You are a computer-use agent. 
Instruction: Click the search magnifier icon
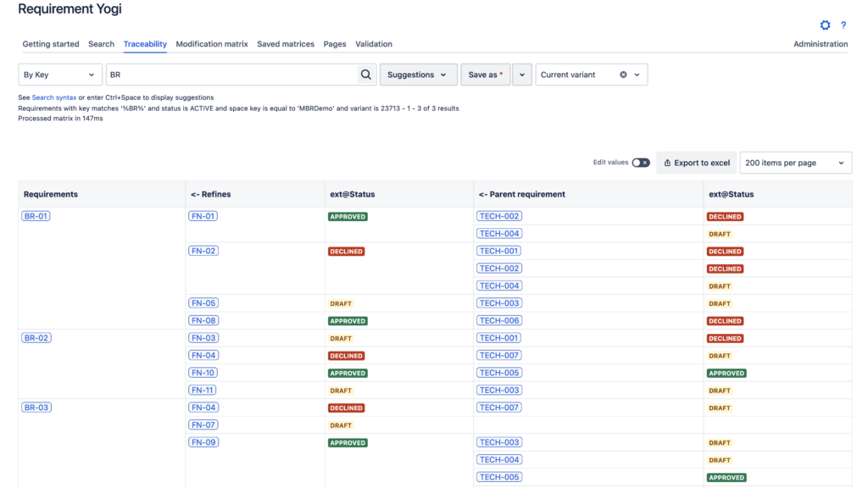click(x=366, y=75)
